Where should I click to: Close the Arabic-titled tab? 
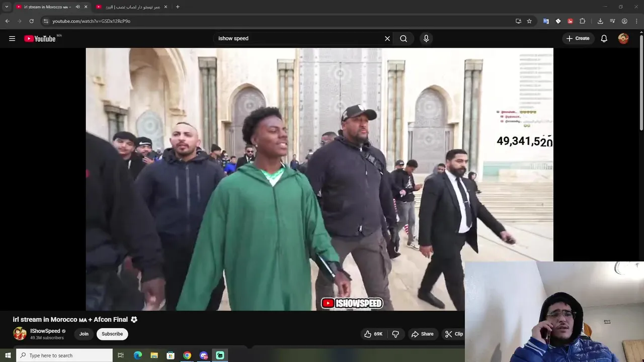tap(166, 7)
